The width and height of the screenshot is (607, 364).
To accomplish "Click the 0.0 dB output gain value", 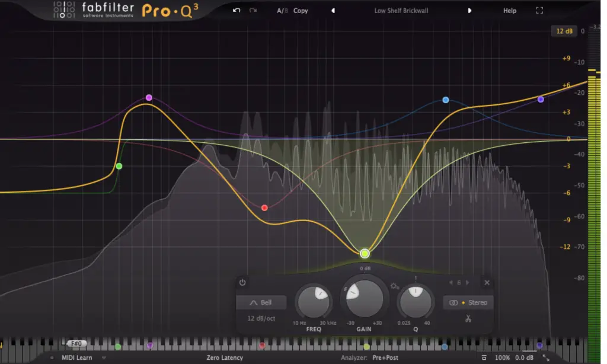I will pyautogui.click(x=524, y=358).
